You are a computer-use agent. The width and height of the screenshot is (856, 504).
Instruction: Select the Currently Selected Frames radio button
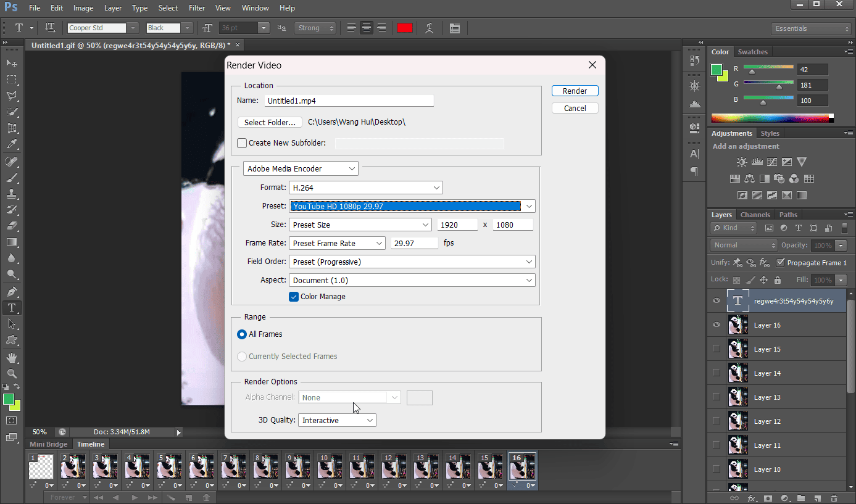tap(242, 356)
